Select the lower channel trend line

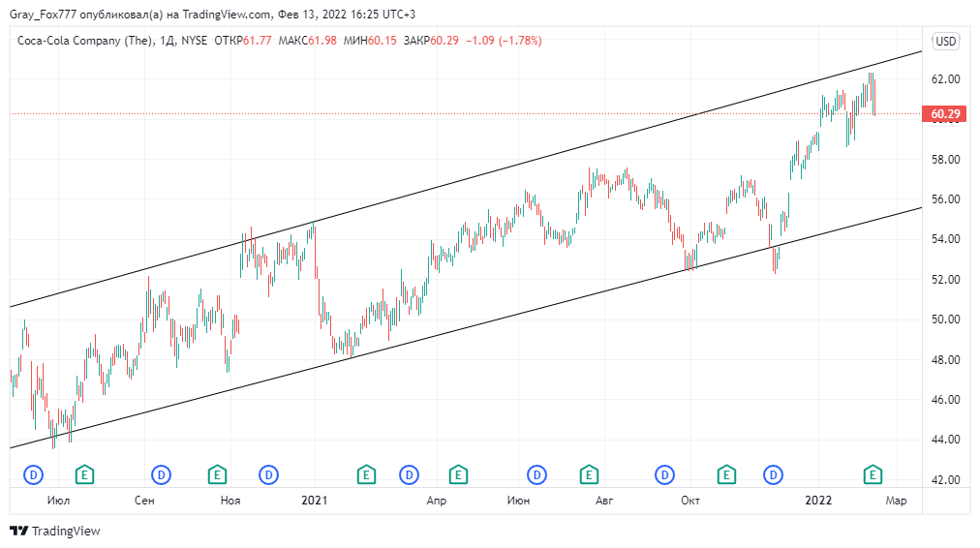point(466,327)
